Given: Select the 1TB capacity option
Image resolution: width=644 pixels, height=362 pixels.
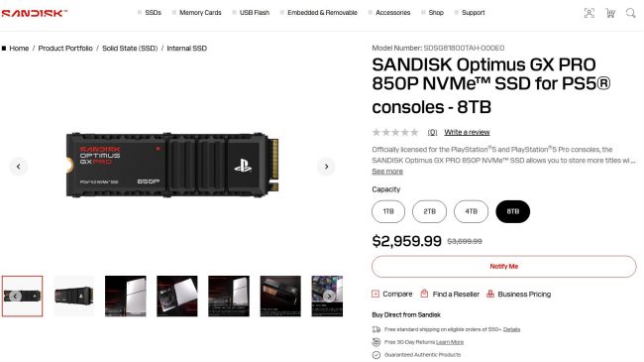Looking at the screenshot, I should (x=388, y=211).
